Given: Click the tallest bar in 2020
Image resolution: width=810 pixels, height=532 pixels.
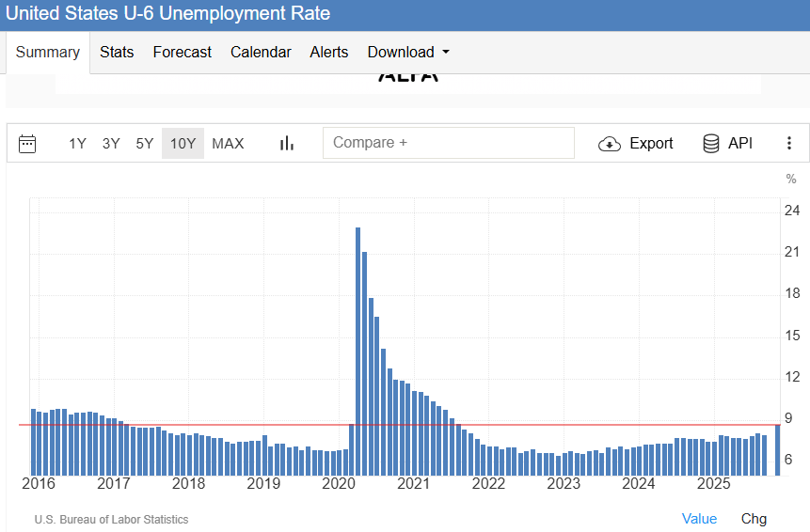Looking at the screenshot, I should pyautogui.click(x=358, y=350).
